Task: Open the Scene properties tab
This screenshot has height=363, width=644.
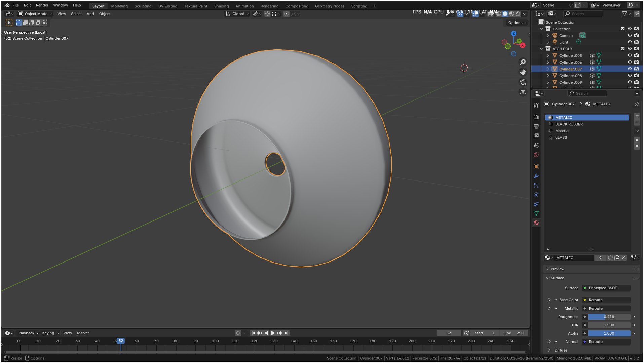Action: [536, 145]
